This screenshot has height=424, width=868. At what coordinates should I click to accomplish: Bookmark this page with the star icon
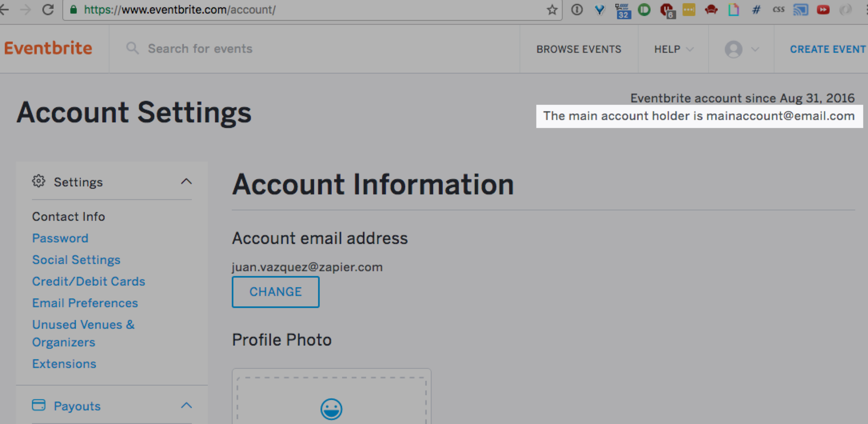552,10
